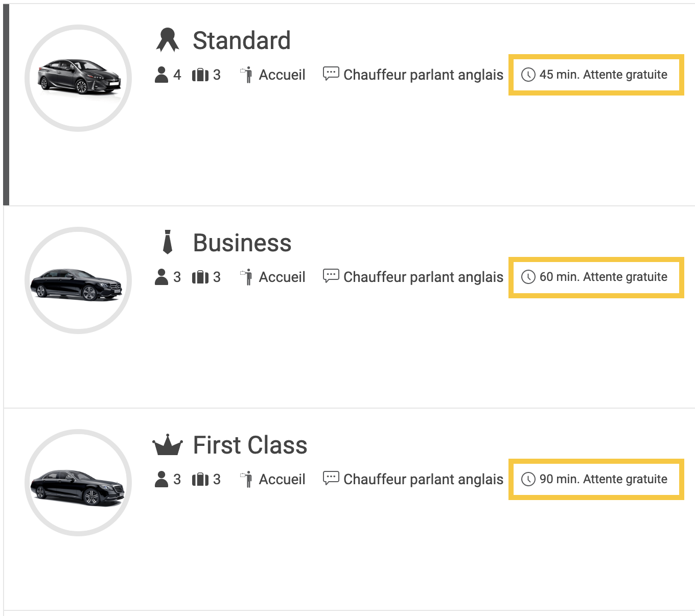Image resolution: width=695 pixels, height=616 pixels.
Task: Click Chauffeur parlant anglais in Business row
Action: click(423, 277)
